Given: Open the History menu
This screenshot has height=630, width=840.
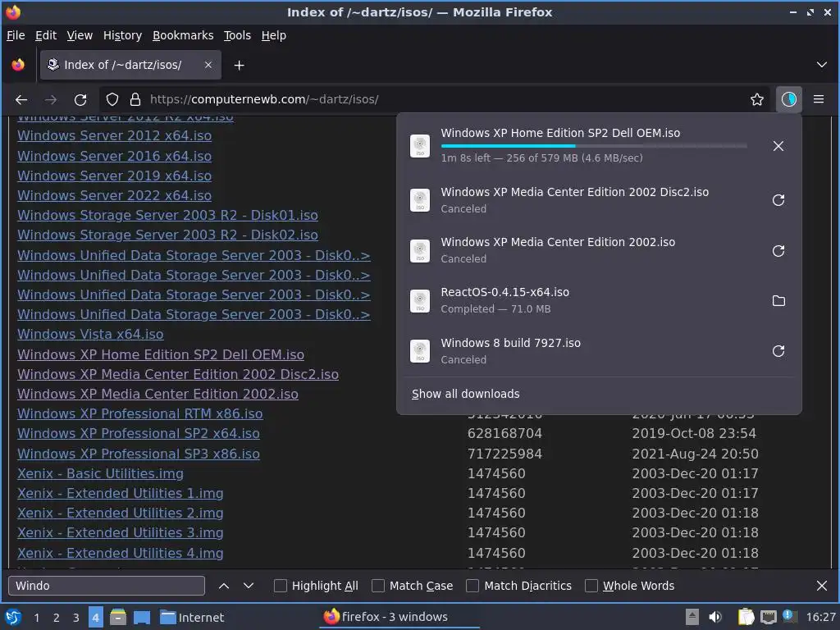Looking at the screenshot, I should click(x=122, y=35).
